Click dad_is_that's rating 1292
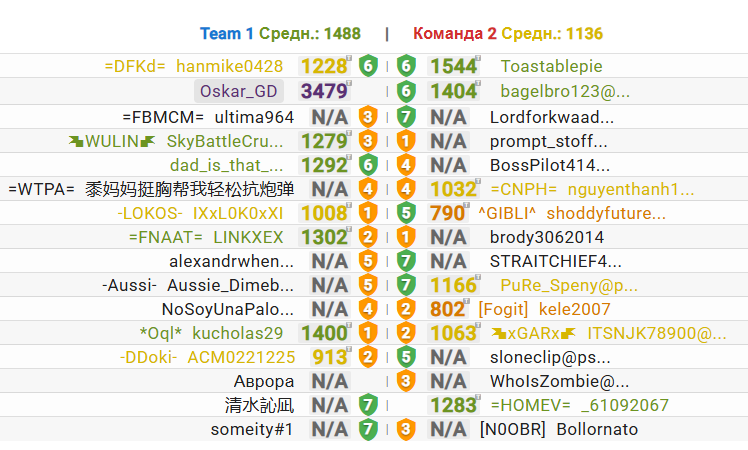 tap(324, 165)
